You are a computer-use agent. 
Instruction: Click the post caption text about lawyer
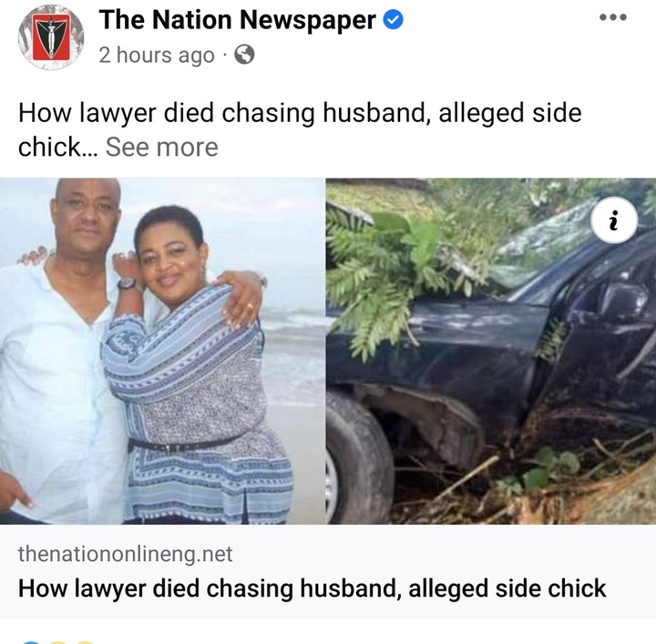click(300, 129)
